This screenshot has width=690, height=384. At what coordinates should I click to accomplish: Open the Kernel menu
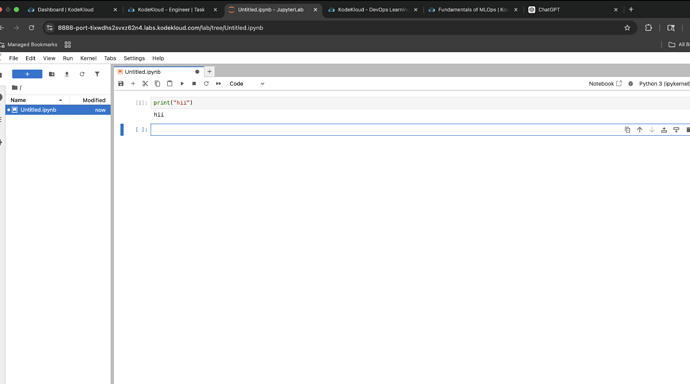coord(88,58)
